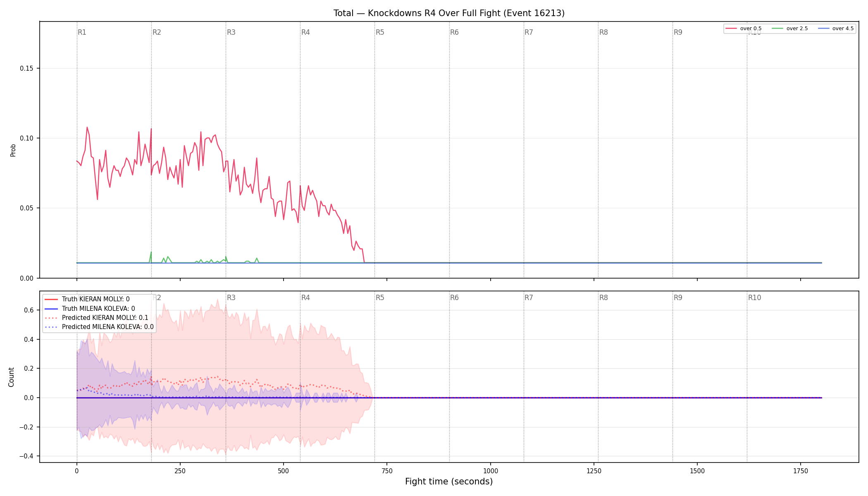Click the 'over 4.5' legend entry
Viewport: 868px width, 496px height.
(x=835, y=29)
